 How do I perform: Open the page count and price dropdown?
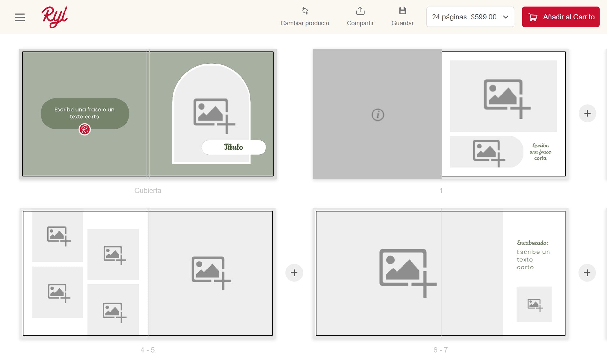point(470,17)
